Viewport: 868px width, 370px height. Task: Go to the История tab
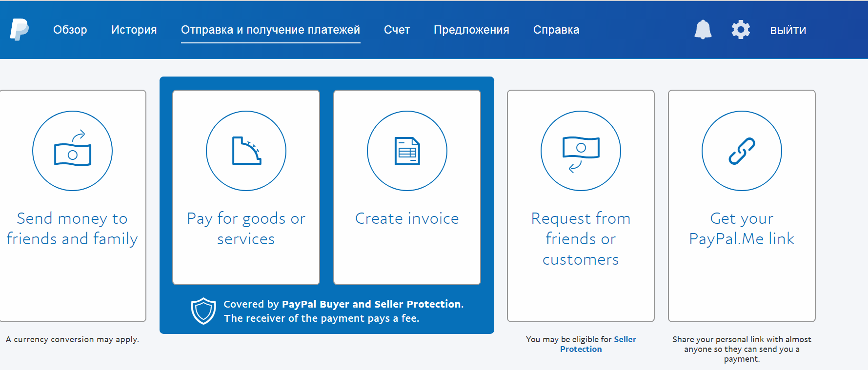[134, 30]
